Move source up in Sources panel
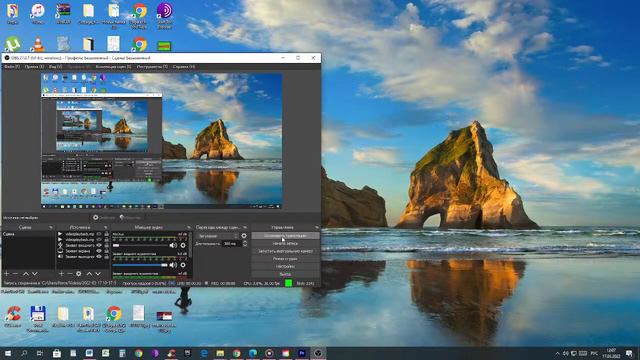This screenshot has height=360, width=640. pyautogui.click(x=89, y=273)
